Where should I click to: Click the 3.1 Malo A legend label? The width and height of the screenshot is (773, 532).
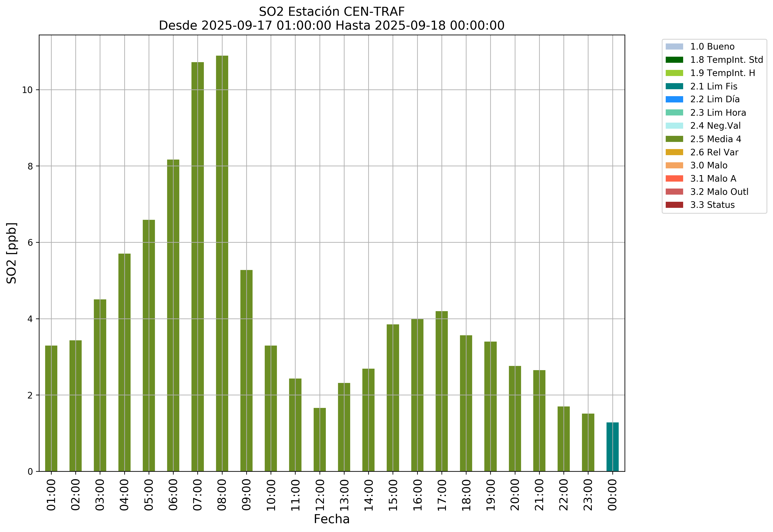point(713,179)
